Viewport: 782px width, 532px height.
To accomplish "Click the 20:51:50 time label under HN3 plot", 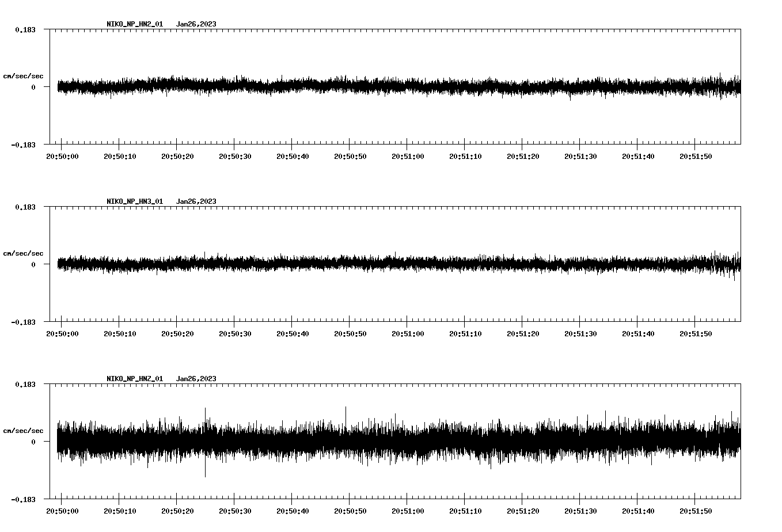I will [x=696, y=334].
